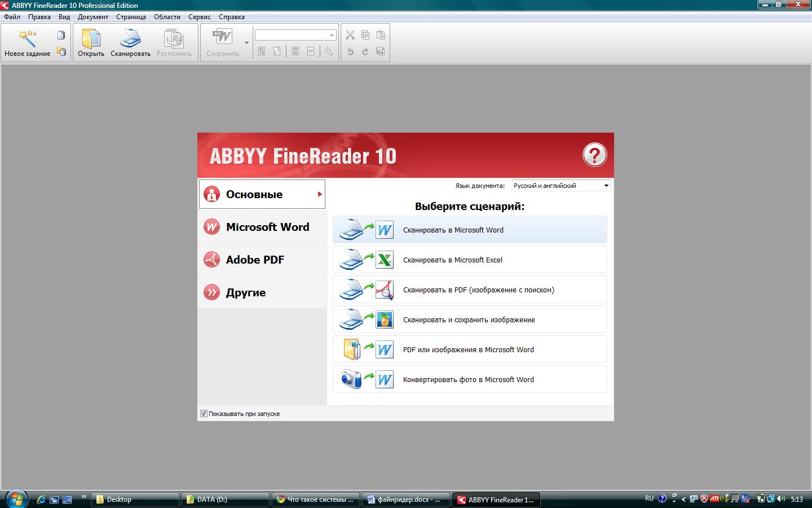
Task: Open the Язык документа language dropdown
Action: point(561,186)
